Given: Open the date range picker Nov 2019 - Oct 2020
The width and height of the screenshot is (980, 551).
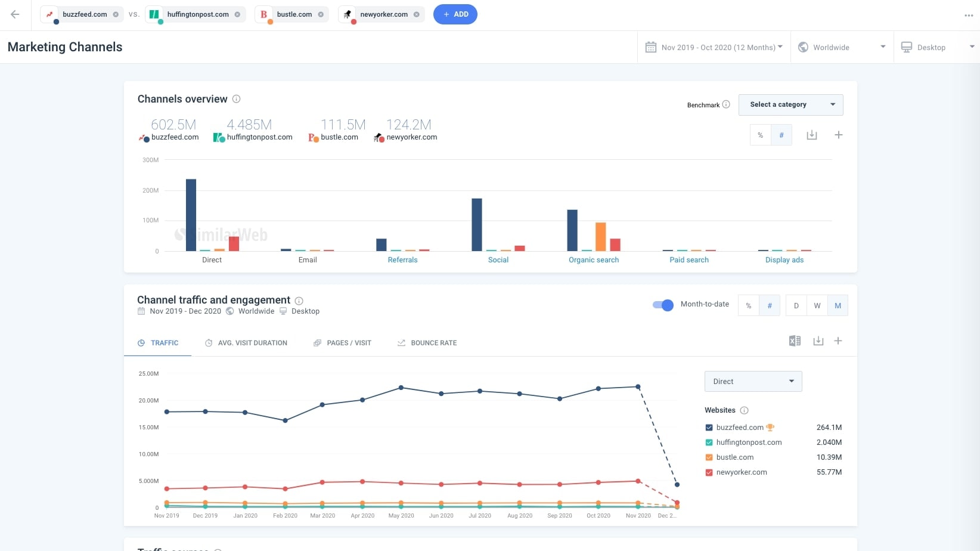Looking at the screenshot, I should [x=714, y=47].
